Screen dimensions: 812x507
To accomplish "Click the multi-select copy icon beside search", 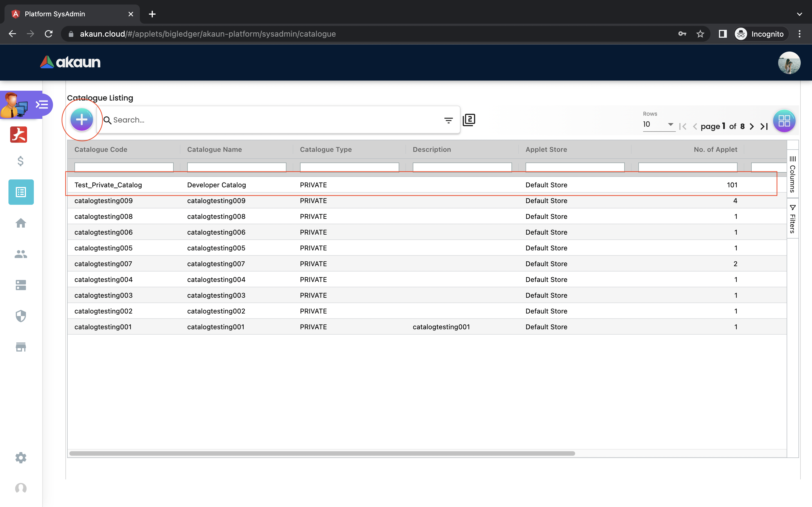I will (469, 120).
